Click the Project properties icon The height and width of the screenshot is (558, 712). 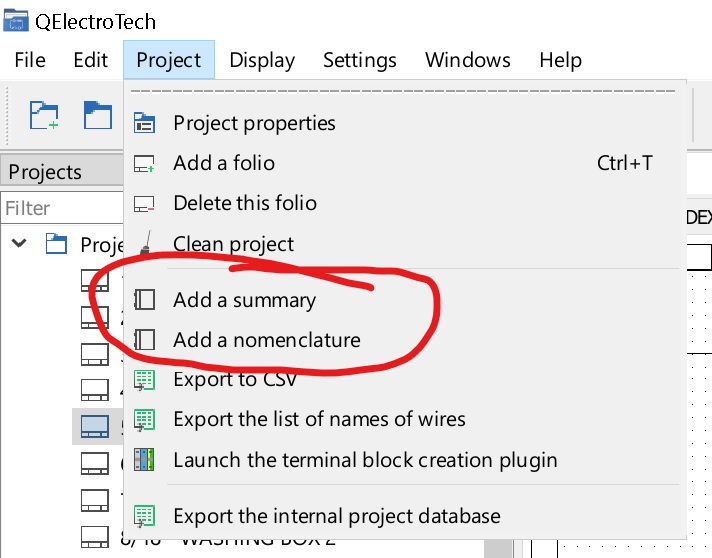tap(145, 124)
